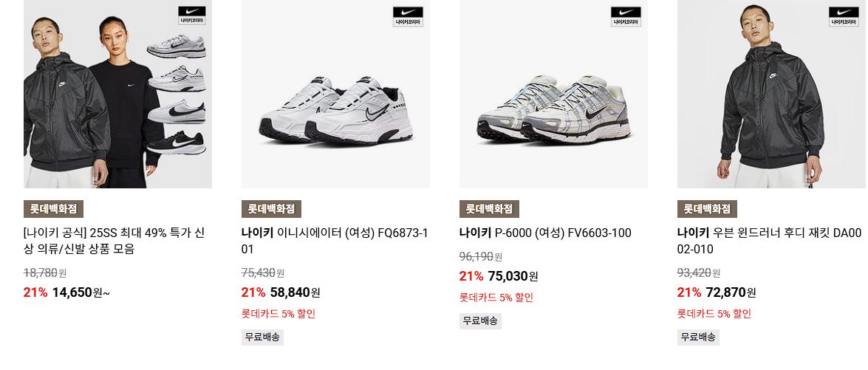Click Nike Korea logo badge on Windrunner jacket
This screenshot has width=868, height=370.
tap(844, 16)
